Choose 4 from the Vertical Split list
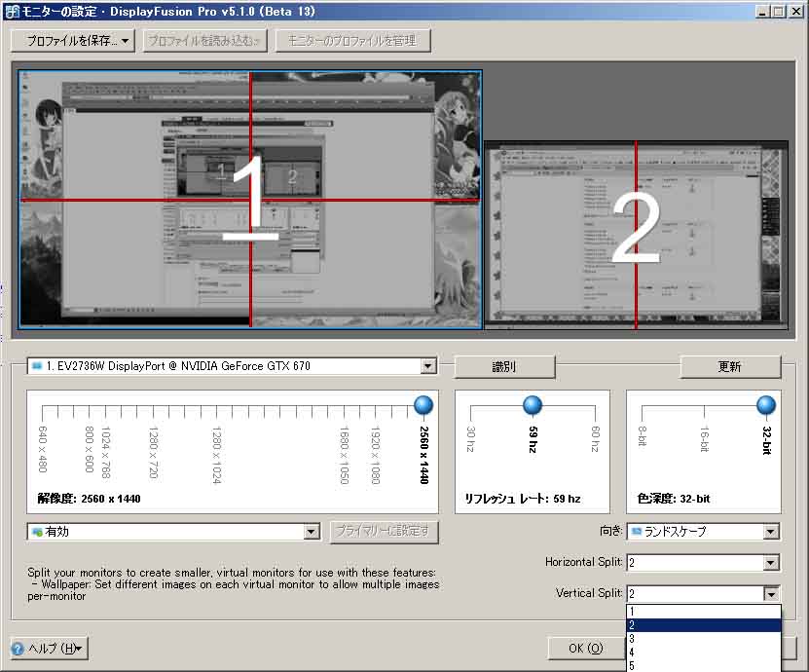This screenshot has height=672, width=809. click(702, 653)
